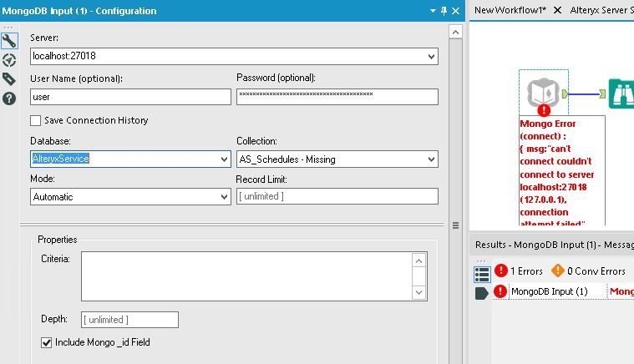Screen dimensions: 634x364
Task: Click the connection line between tools
Action: [583, 94]
